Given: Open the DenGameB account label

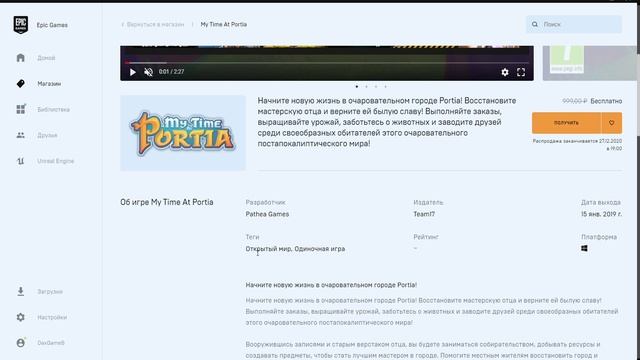Looking at the screenshot, I should (x=51, y=343).
